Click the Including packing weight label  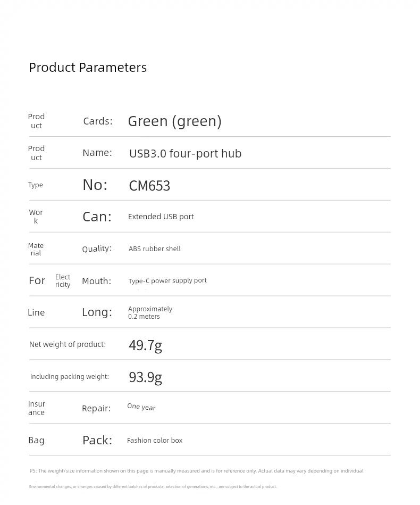click(70, 377)
